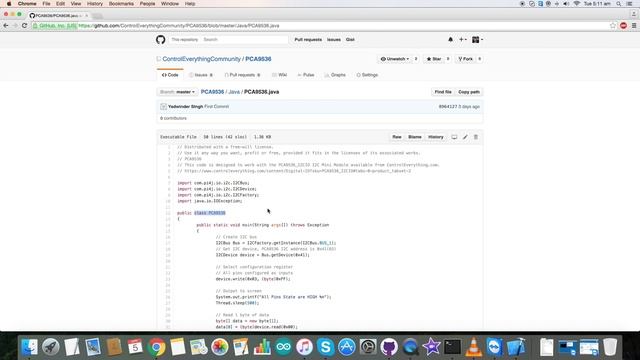
Task: Open App Store from the dock
Action: point(347,347)
